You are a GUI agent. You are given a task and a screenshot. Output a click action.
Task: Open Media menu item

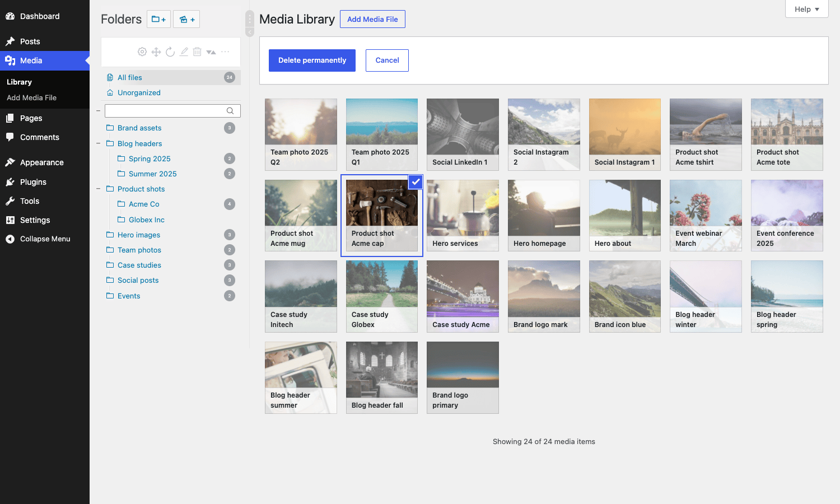point(45,60)
